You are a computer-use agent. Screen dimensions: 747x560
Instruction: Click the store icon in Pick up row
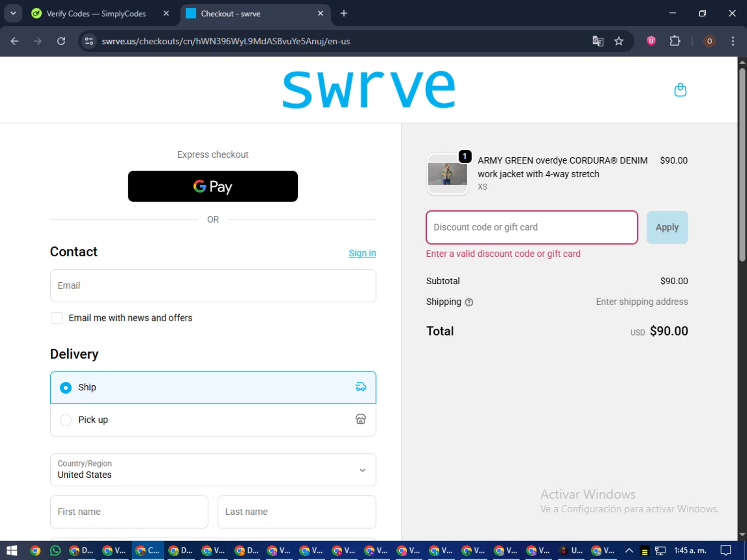[361, 419]
